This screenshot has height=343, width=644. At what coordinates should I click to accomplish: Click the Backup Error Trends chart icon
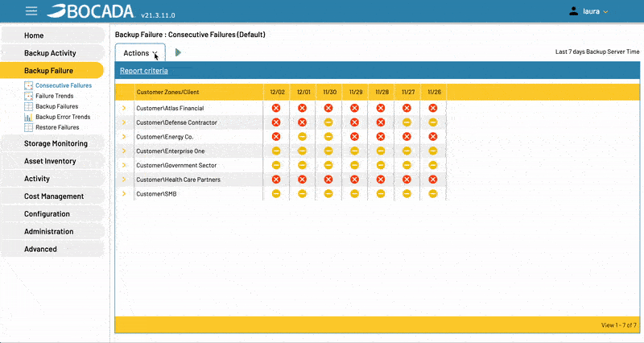(x=28, y=117)
